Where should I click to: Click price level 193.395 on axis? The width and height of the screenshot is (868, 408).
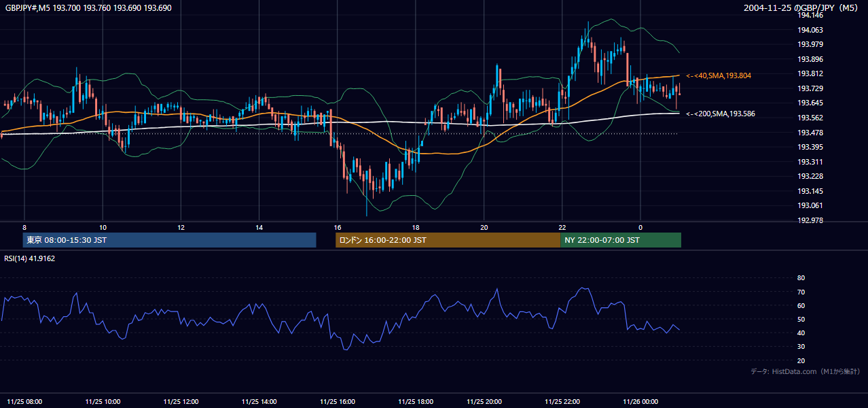point(810,147)
